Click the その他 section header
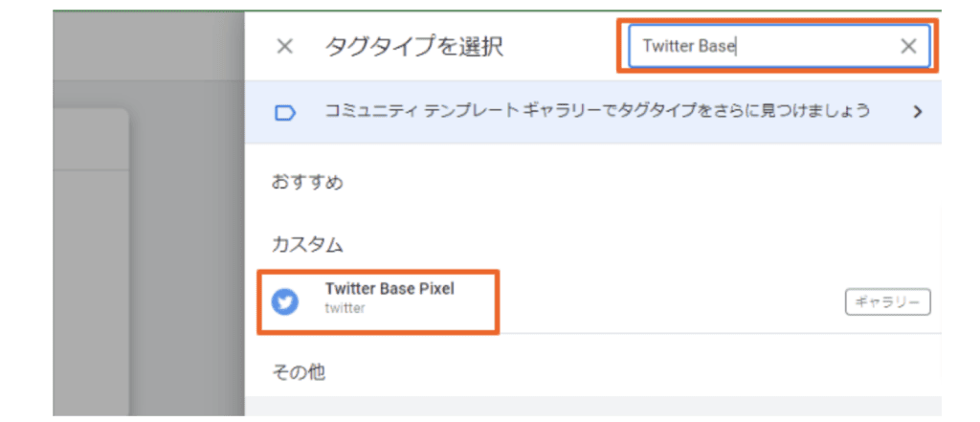 [299, 373]
